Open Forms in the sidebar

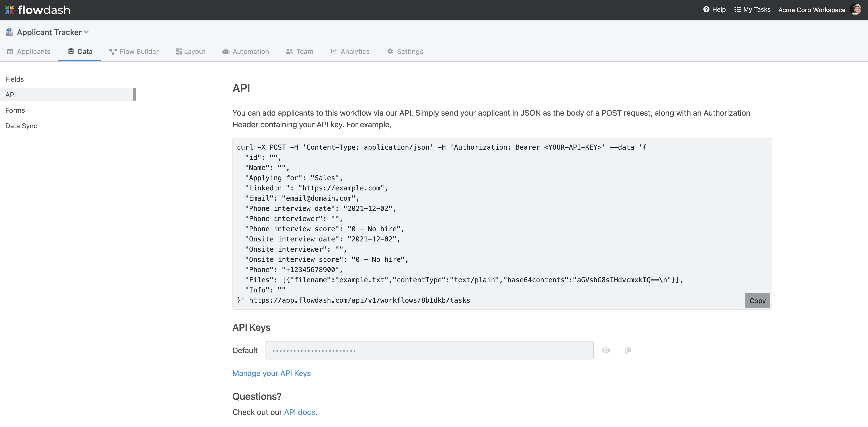[x=67, y=110]
